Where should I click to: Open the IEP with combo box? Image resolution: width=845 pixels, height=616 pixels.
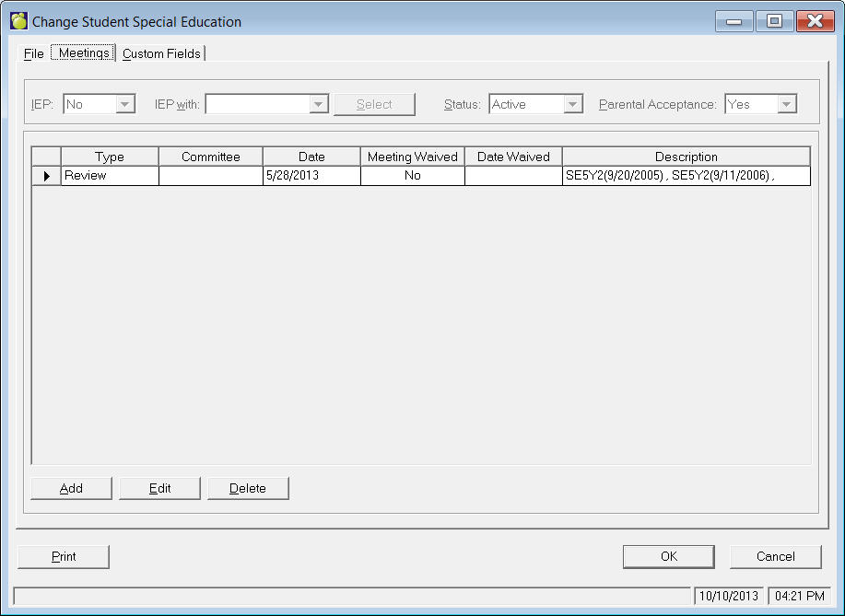point(319,105)
